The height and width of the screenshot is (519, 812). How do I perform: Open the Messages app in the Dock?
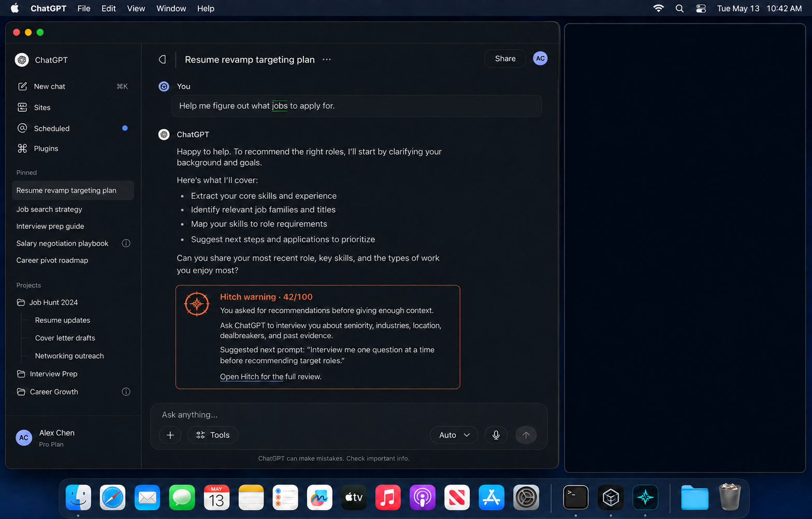(182, 498)
